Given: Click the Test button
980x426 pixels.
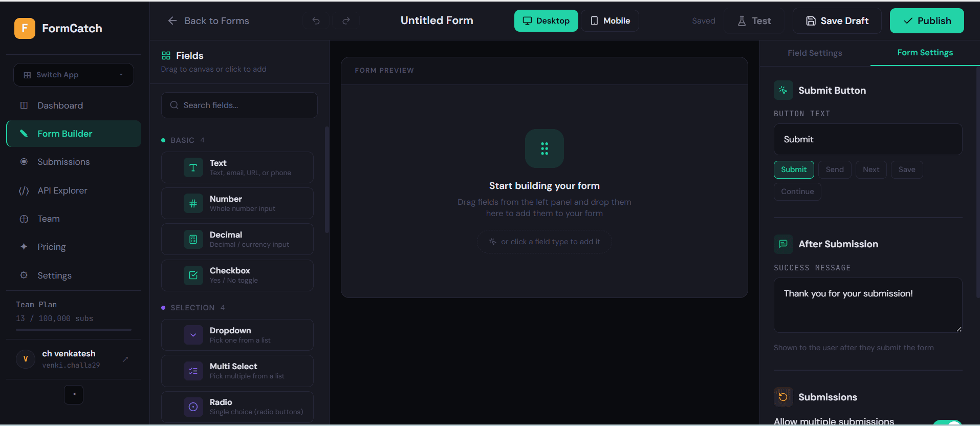Looking at the screenshot, I should (754, 21).
